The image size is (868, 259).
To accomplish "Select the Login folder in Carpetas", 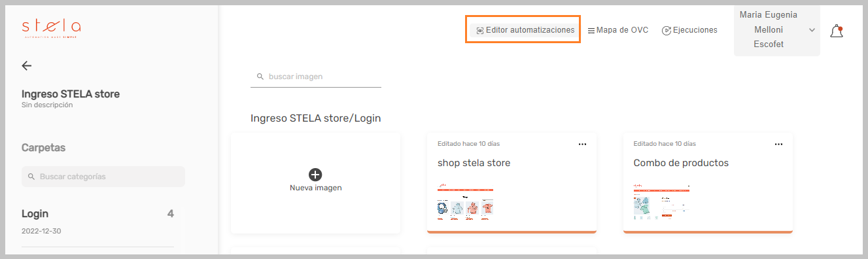I will click(x=97, y=222).
